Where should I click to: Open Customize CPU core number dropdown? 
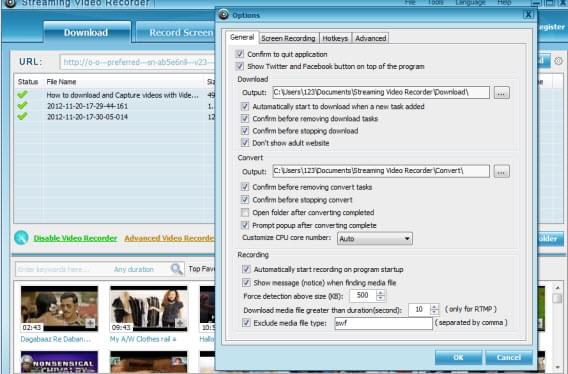click(x=375, y=238)
